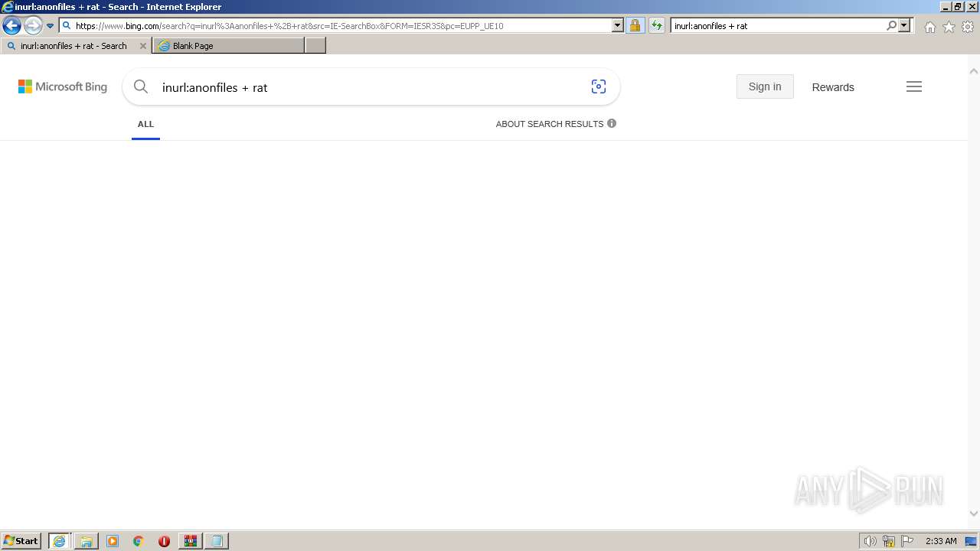The width and height of the screenshot is (980, 551).
Task: Go back with the IE Back arrow
Action: 11,26
